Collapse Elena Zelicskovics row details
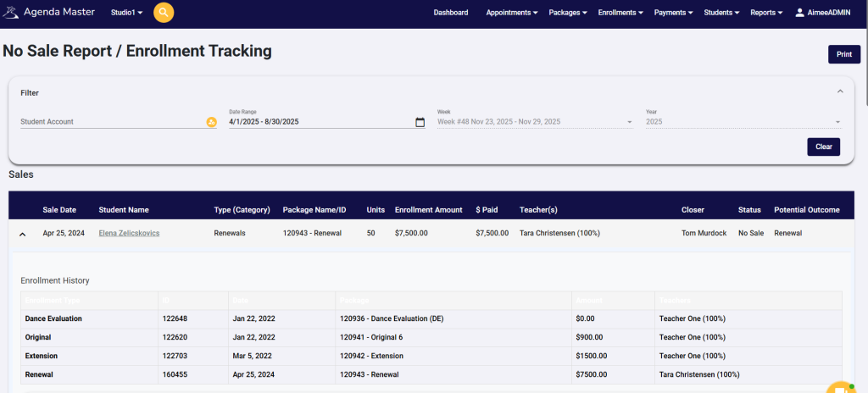The height and width of the screenshot is (393, 868). point(22,233)
